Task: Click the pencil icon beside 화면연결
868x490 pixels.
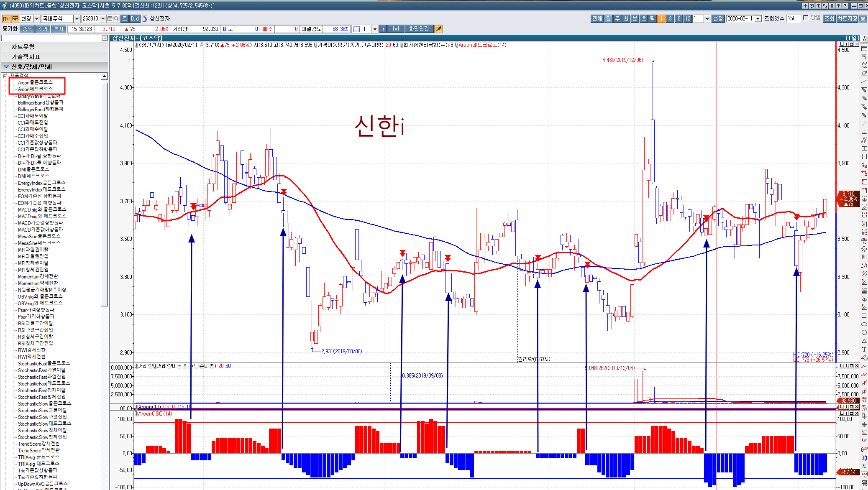Action: tap(438, 29)
